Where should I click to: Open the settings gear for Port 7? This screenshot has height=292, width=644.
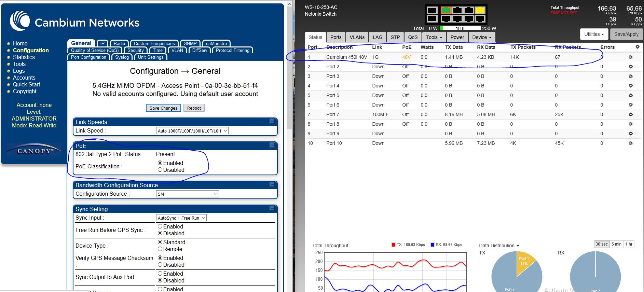tap(631, 114)
